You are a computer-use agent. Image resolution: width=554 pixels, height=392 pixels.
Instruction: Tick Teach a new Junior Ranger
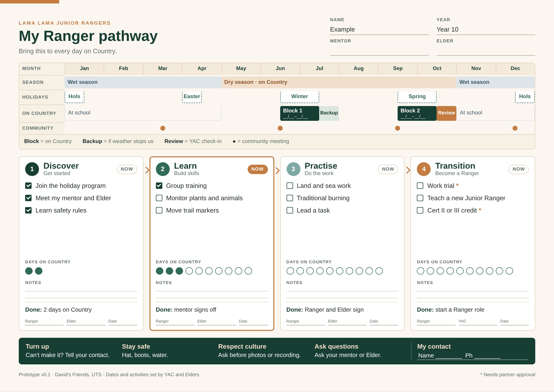click(x=420, y=198)
